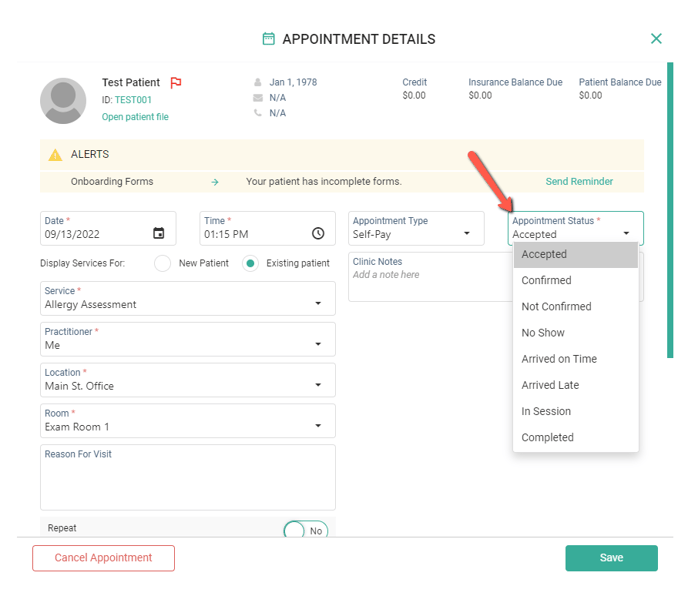688x596 pixels.
Task: Click the patient avatar picture
Action: click(x=63, y=100)
